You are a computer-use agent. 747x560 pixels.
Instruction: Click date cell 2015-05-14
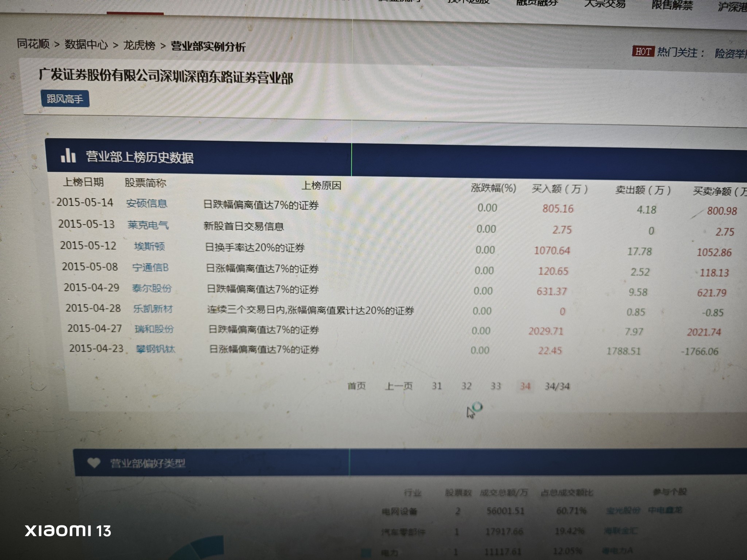85,202
